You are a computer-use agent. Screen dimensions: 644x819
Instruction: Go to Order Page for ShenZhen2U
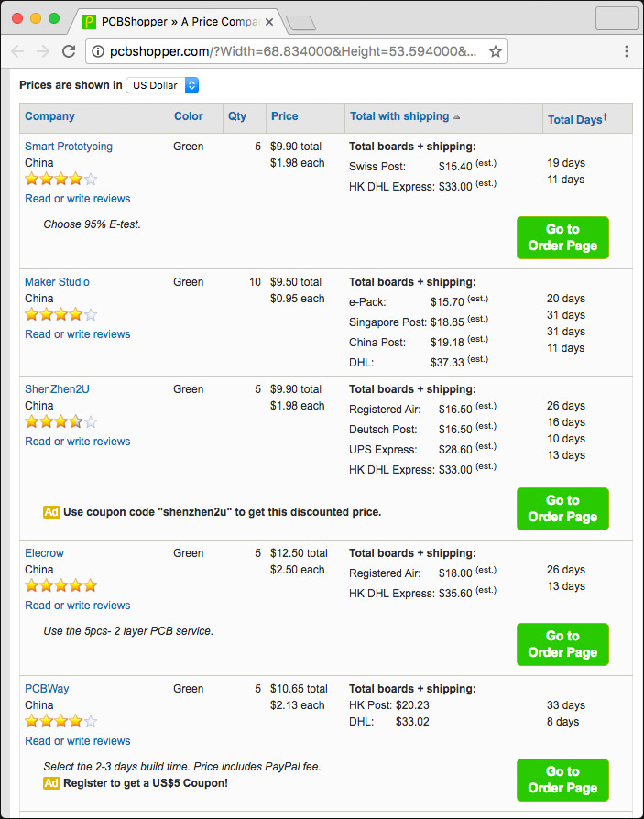point(562,508)
